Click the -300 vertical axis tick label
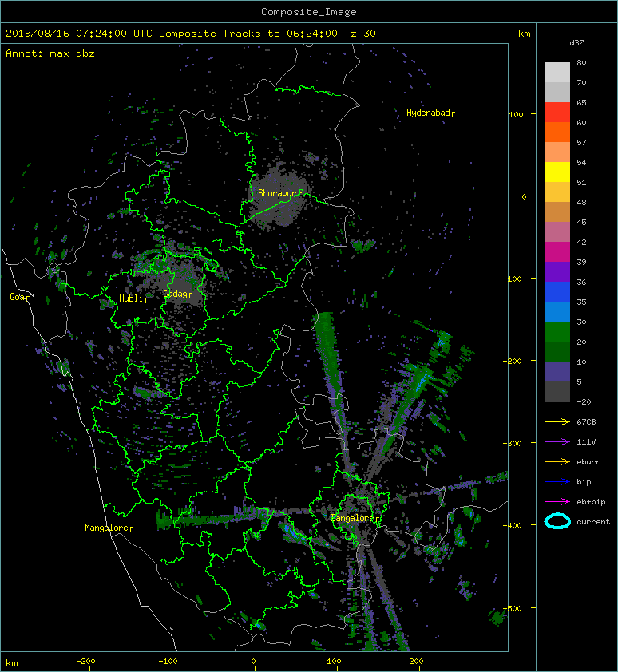 (x=512, y=443)
